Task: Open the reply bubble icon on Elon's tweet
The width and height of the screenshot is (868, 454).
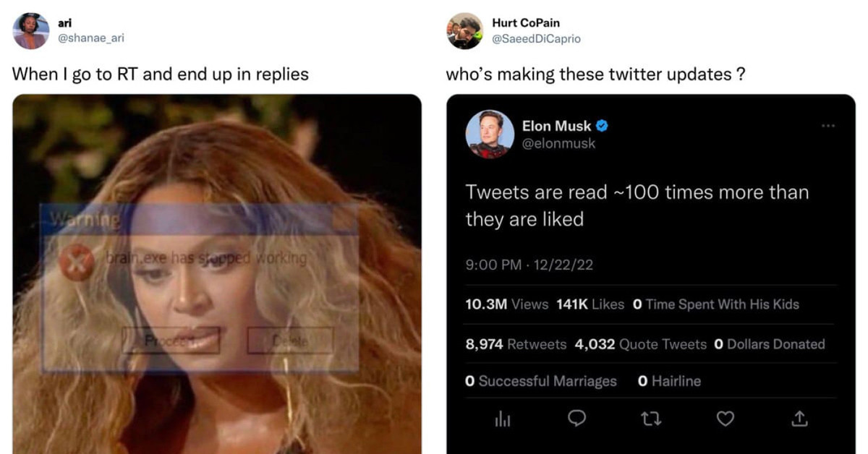Action: [577, 419]
